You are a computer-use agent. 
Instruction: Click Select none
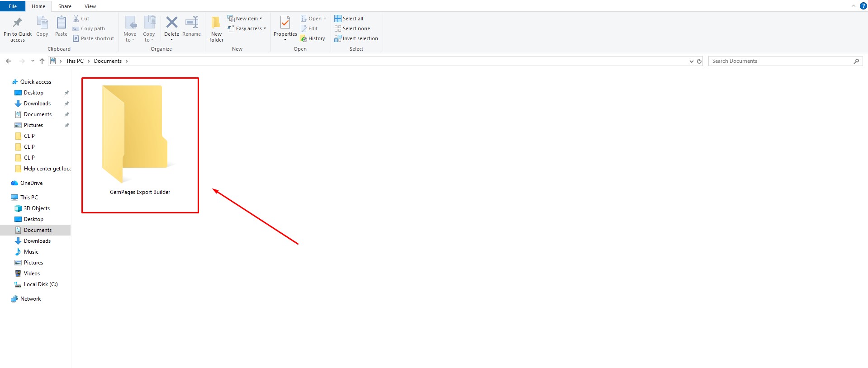[352, 28]
